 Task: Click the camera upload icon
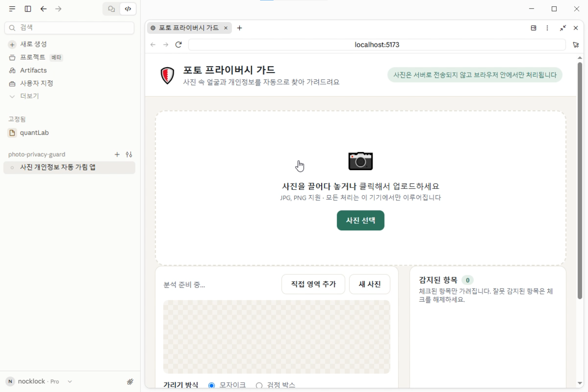pyautogui.click(x=360, y=161)
